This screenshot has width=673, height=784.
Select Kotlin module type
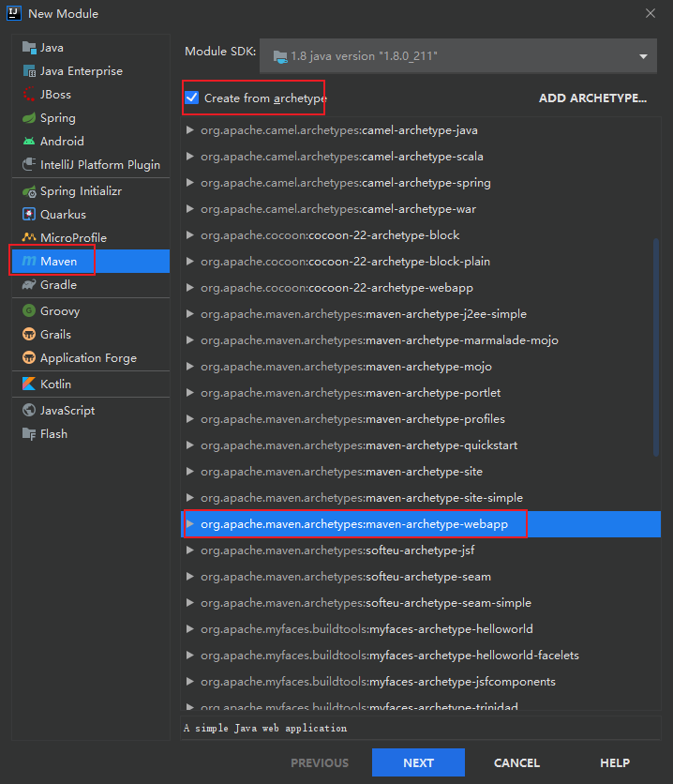coord(91,384)
